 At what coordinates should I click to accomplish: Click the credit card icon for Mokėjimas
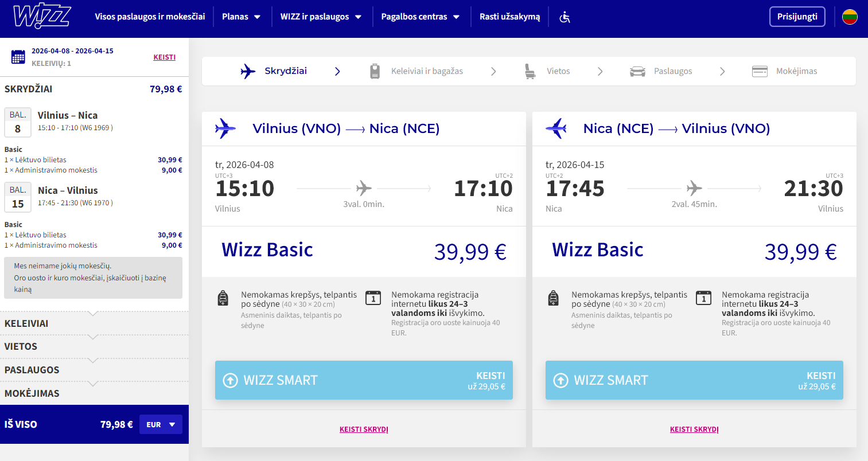point(760,71)
